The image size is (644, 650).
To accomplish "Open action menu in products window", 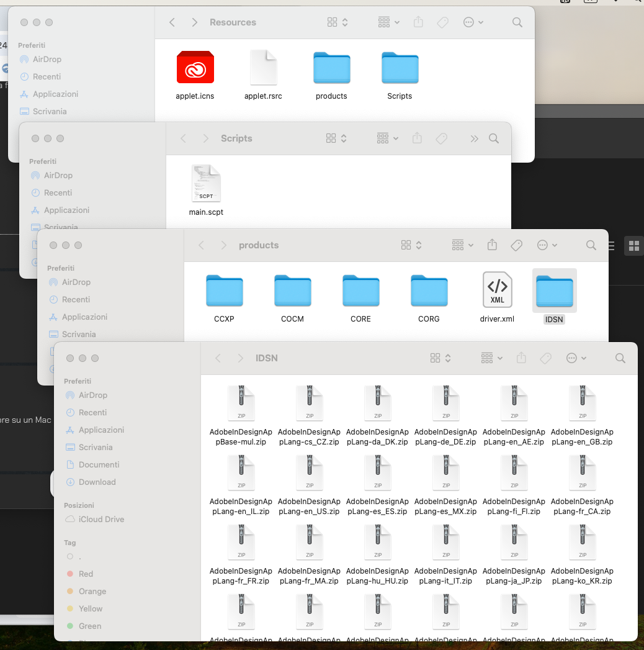I will pos(547,245).
